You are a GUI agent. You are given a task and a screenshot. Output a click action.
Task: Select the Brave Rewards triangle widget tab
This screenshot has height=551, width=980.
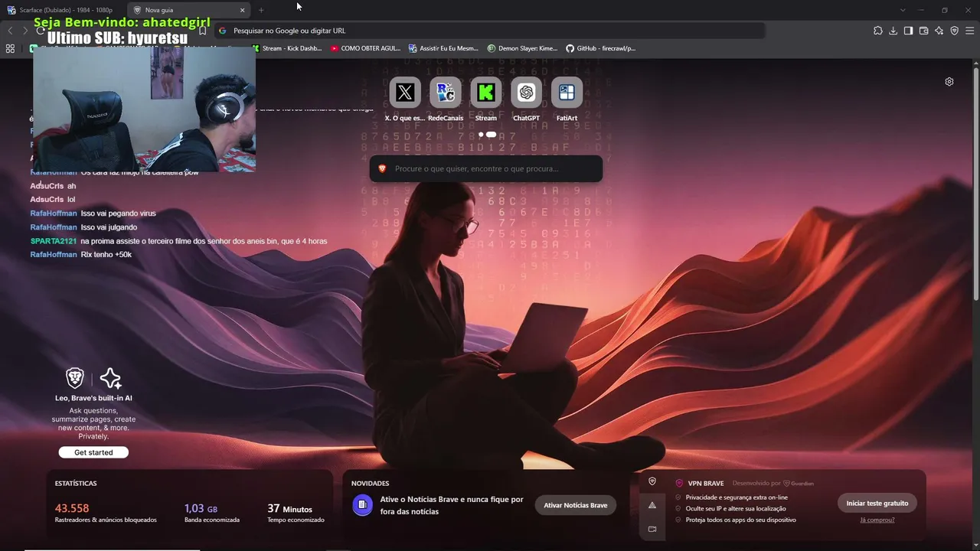(x=652, y=505)
